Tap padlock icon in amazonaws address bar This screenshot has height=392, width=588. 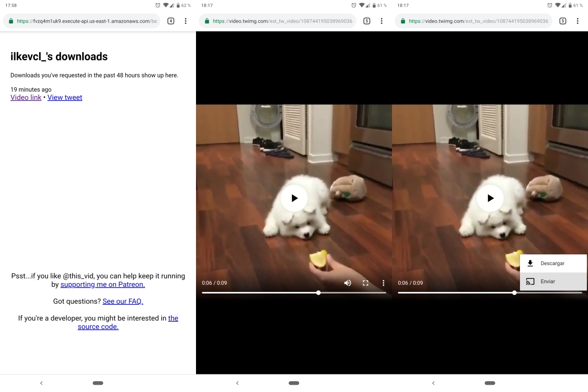click(11, 21)
